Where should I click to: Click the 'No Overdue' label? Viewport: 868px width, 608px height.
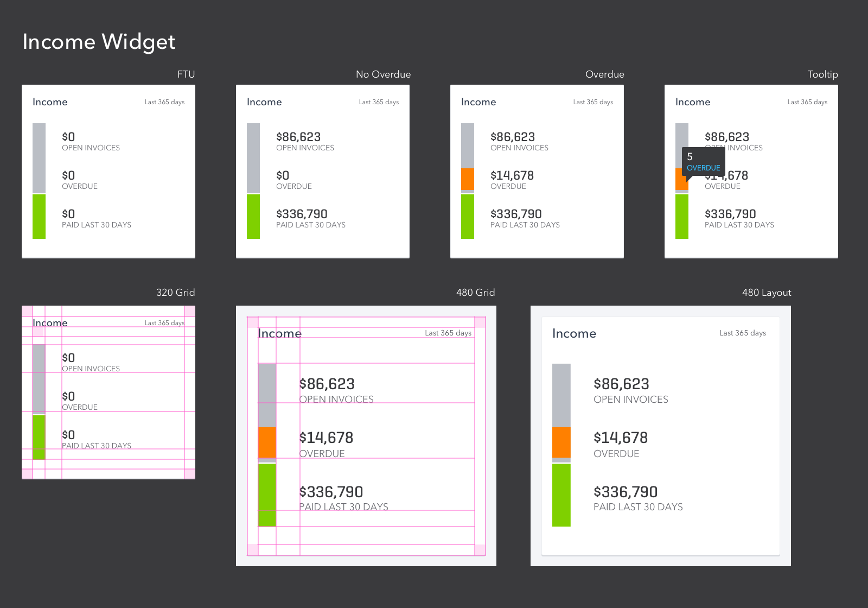pos(383,74)
